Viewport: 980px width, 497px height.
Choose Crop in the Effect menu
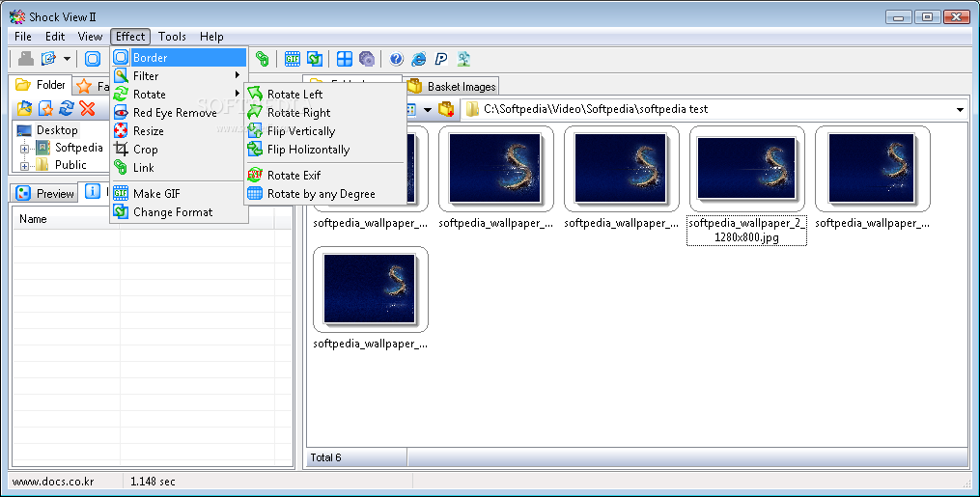(x=180, y=150)
